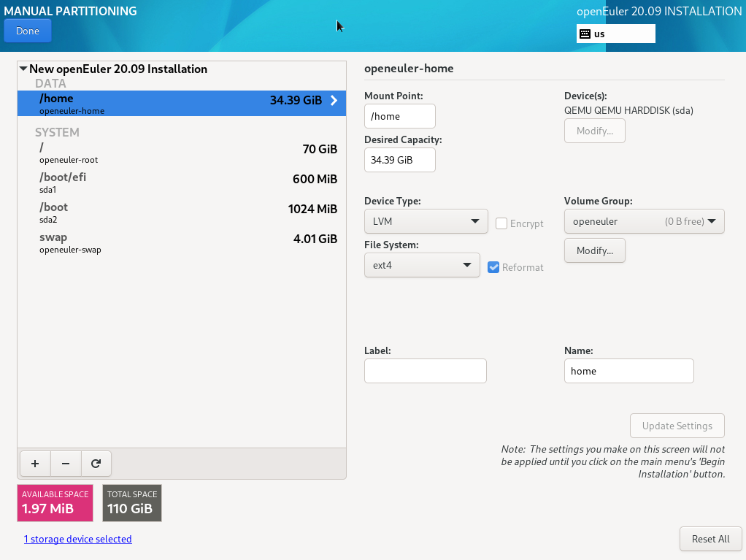746x560 pixels.
Task: Click the remove mount point minus icon
Action: click(66, 463)
